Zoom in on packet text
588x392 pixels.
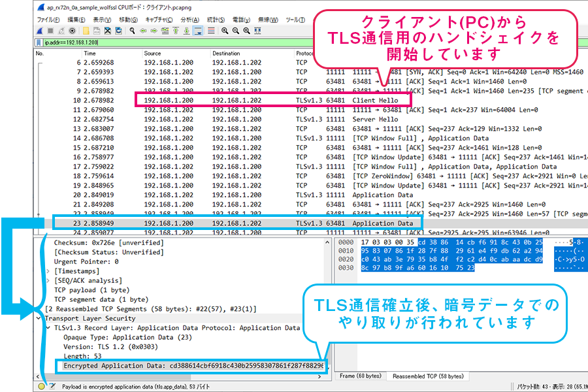tap(225, 31)
